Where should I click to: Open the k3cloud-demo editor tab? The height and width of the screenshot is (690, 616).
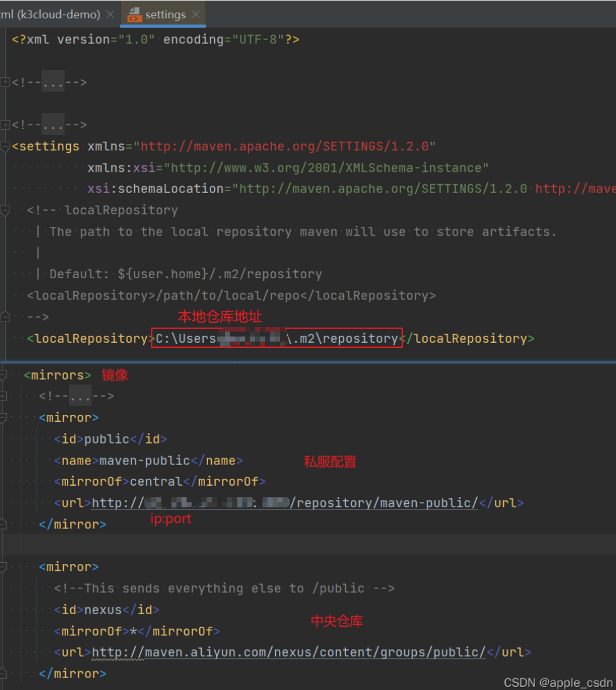51,14
